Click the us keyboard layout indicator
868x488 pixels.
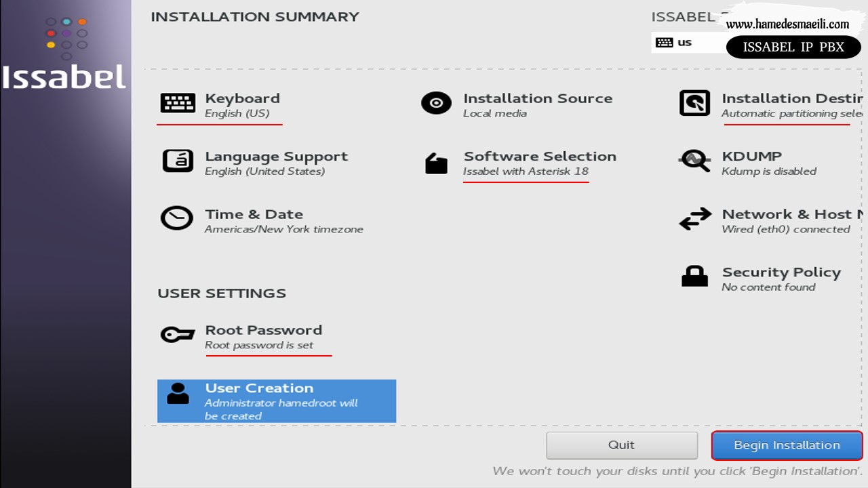coord(674,42)
